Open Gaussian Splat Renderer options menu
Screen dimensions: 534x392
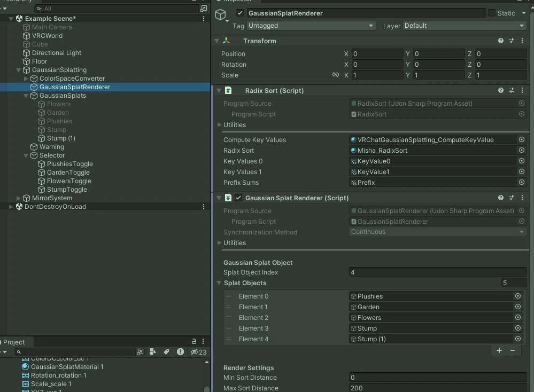522,198
